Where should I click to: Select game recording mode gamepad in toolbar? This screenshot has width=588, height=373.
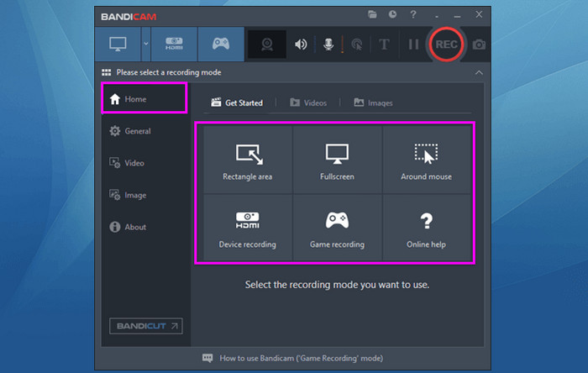click(x=220, y=45)
